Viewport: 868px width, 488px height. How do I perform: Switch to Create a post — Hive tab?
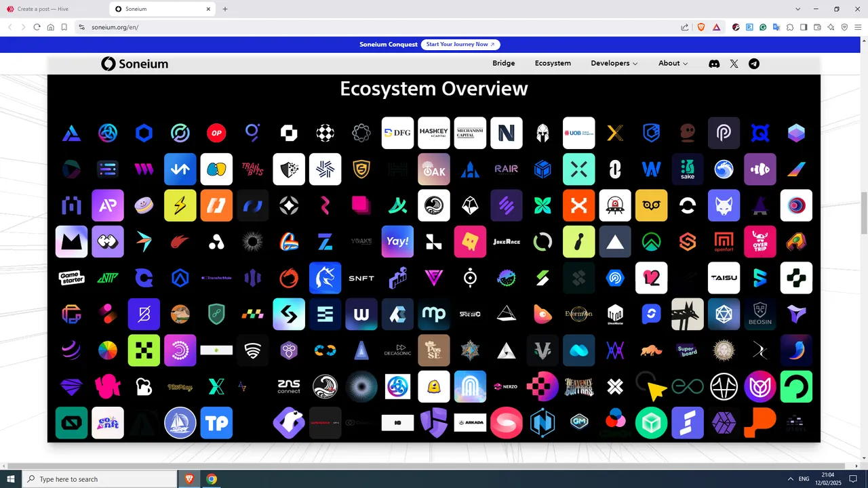pyautogui.click(x=51, y=9)
